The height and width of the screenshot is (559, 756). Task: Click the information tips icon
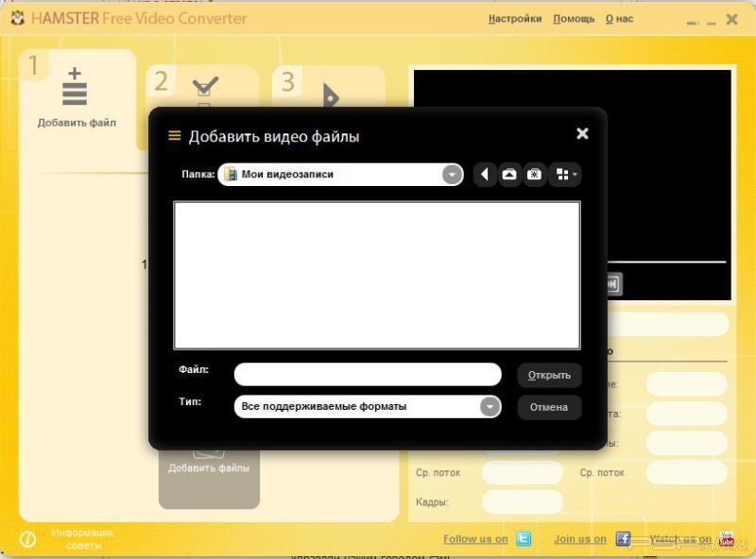pos(28,539)
